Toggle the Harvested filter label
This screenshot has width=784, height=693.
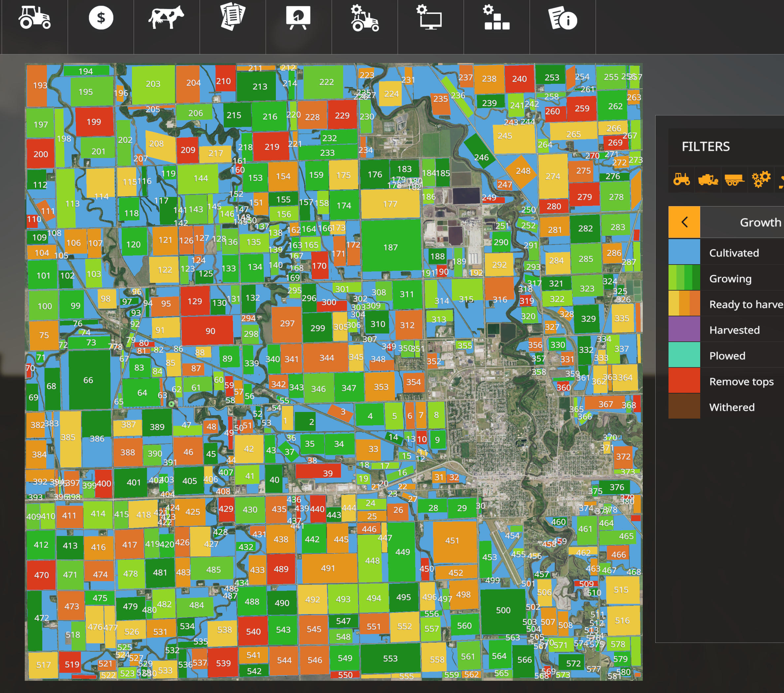tap(735, 330)
